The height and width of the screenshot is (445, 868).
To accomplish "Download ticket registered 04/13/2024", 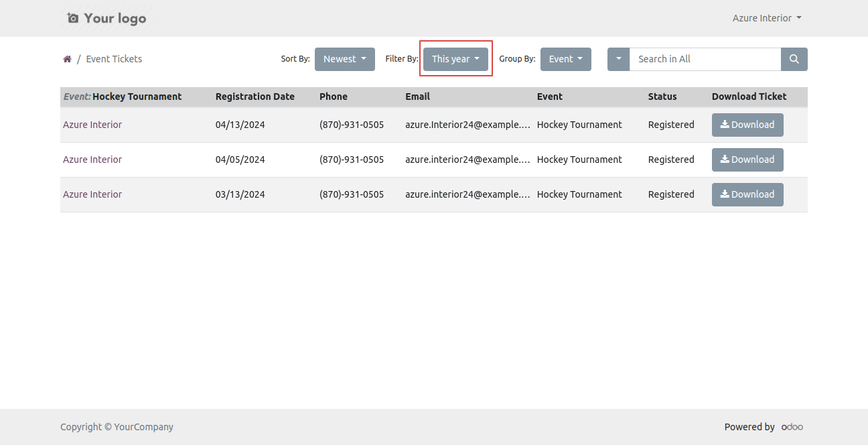I will (747, 125).
